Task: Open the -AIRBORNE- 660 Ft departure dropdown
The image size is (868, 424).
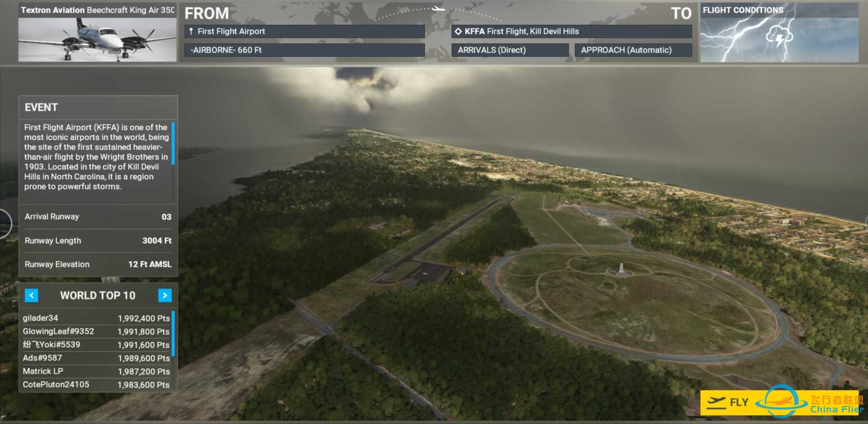Action: coord(305,50)
